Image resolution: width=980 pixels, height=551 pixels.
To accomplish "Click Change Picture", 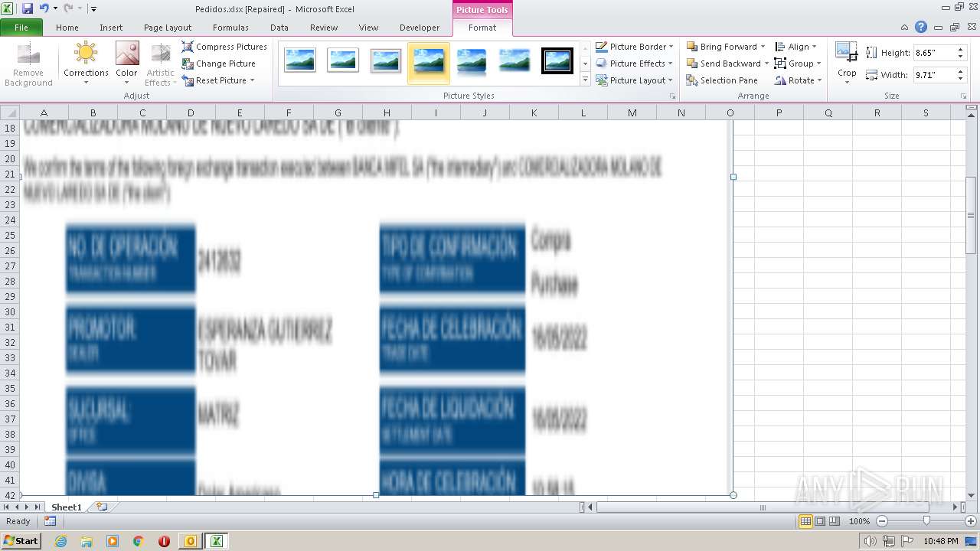I will (219, 64).
